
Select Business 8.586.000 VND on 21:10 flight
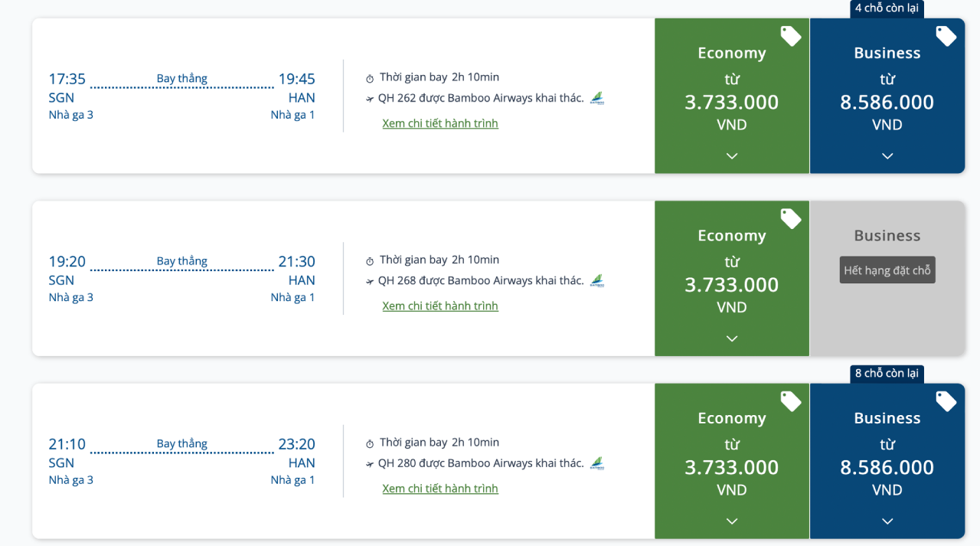pos(887,467)
